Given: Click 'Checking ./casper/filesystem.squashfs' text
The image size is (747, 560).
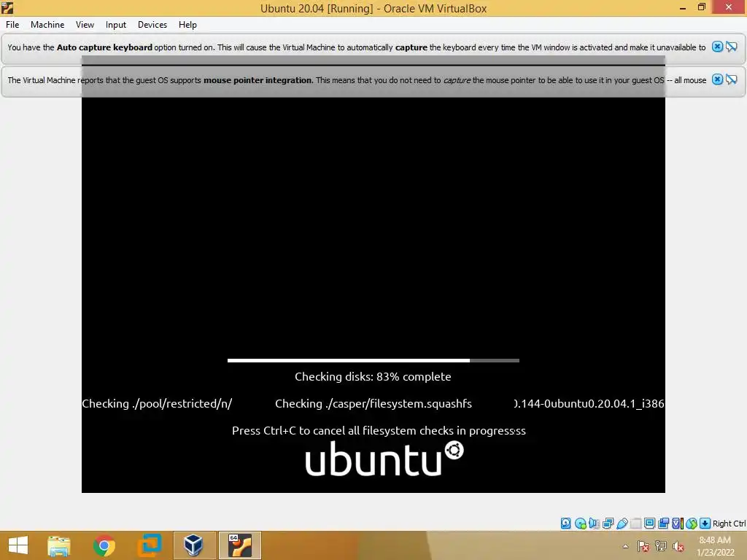Looking at the screenshot, I should 373,404.
